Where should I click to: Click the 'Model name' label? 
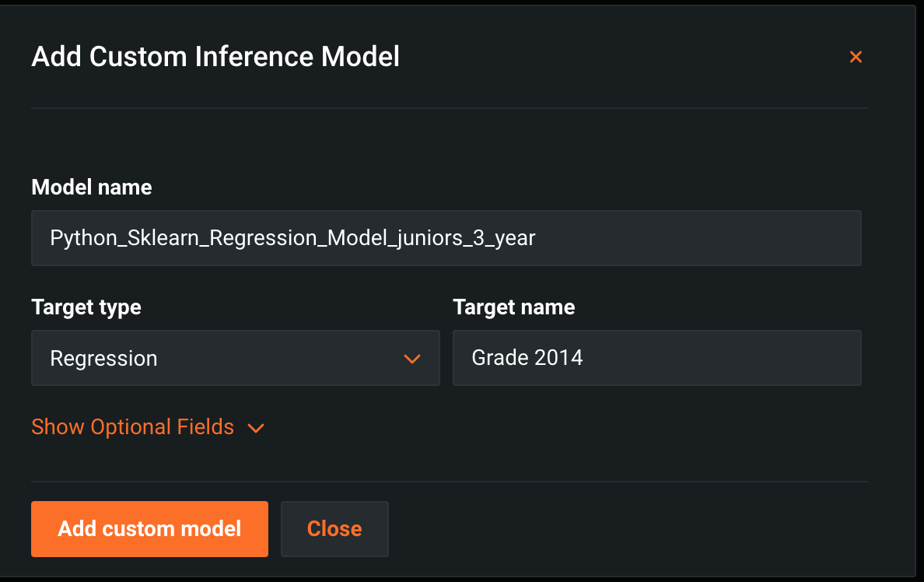[92, 188]
